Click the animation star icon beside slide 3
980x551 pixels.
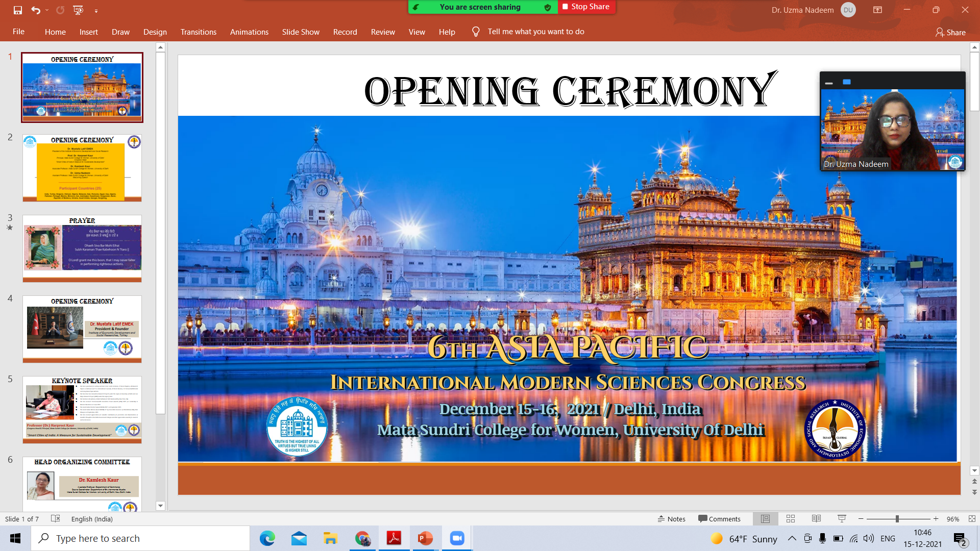(10, 228)
